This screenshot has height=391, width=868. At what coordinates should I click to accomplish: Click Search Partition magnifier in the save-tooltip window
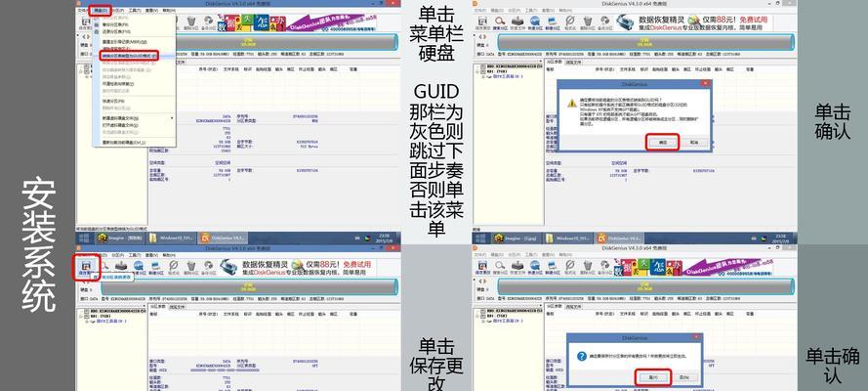(105, 268)
